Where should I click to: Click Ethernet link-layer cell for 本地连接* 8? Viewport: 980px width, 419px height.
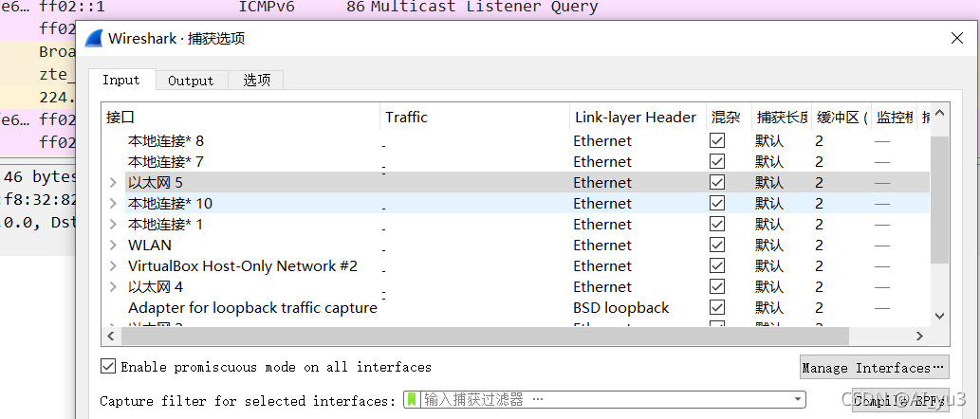(602, 140)
